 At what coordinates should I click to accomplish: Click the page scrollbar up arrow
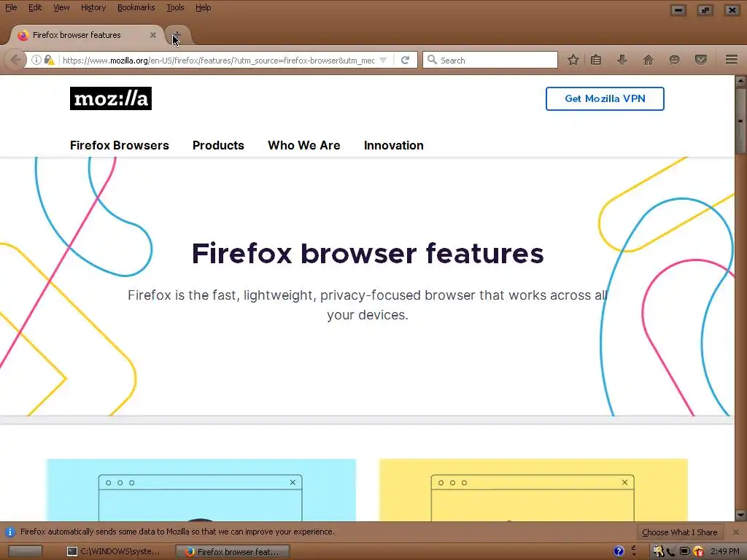(740, 80)
